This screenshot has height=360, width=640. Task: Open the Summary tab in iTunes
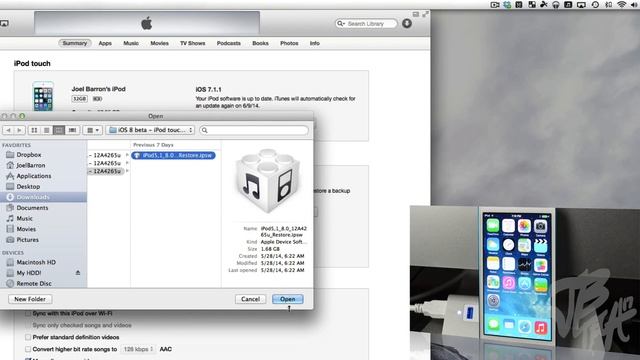tap(75, 43)
